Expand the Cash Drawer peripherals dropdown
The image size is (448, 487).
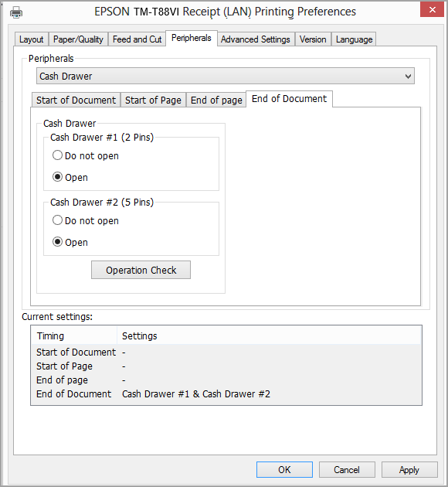click(226, 76)
